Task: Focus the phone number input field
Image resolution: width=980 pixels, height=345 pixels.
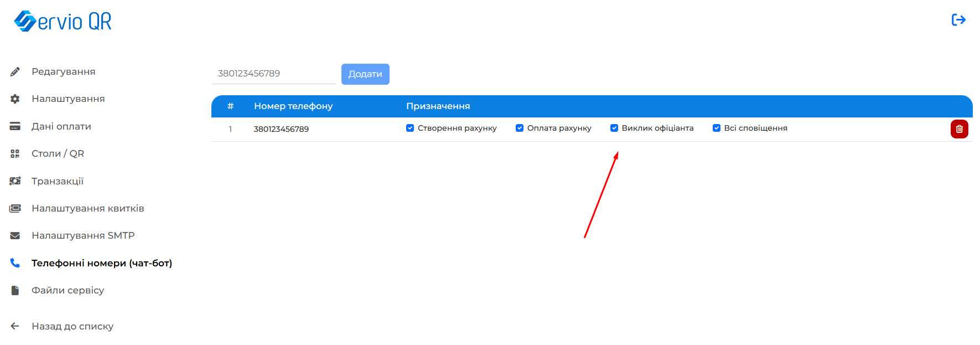Action: [273, 74]
